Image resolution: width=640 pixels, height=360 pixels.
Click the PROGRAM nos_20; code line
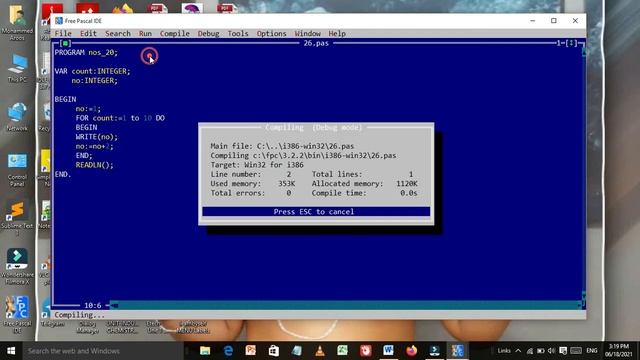(86, 53)
